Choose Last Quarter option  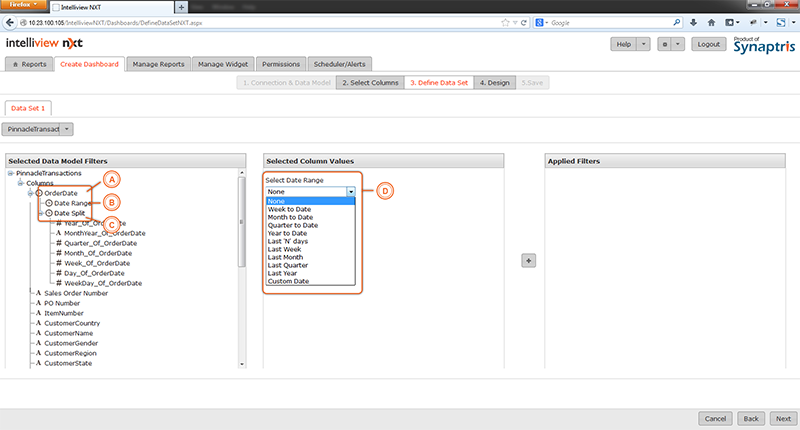[310, 265]
